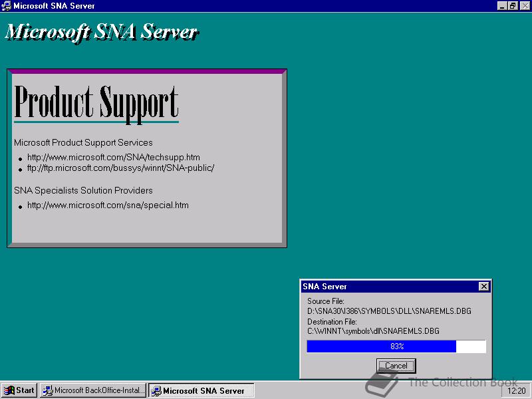Click the taskbar clock showing 12:20
This screenshot has height=399, width=532.
click(x=517, y=391)
